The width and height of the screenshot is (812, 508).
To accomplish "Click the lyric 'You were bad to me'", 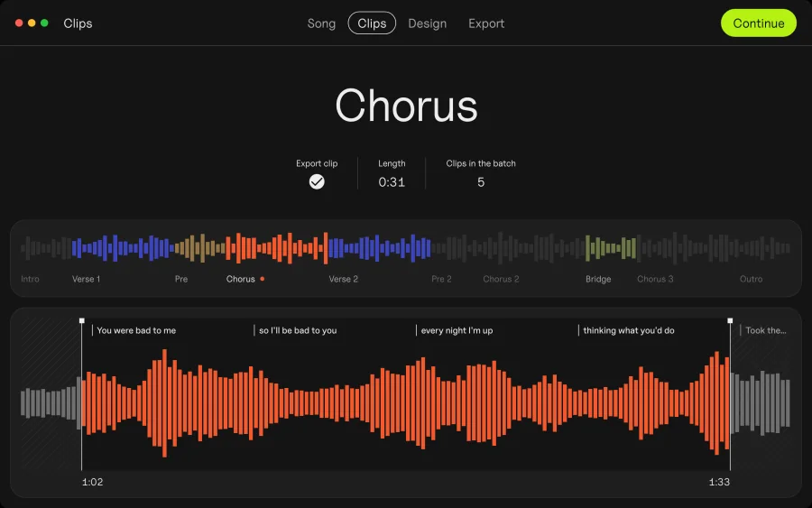I will [136, 330].
